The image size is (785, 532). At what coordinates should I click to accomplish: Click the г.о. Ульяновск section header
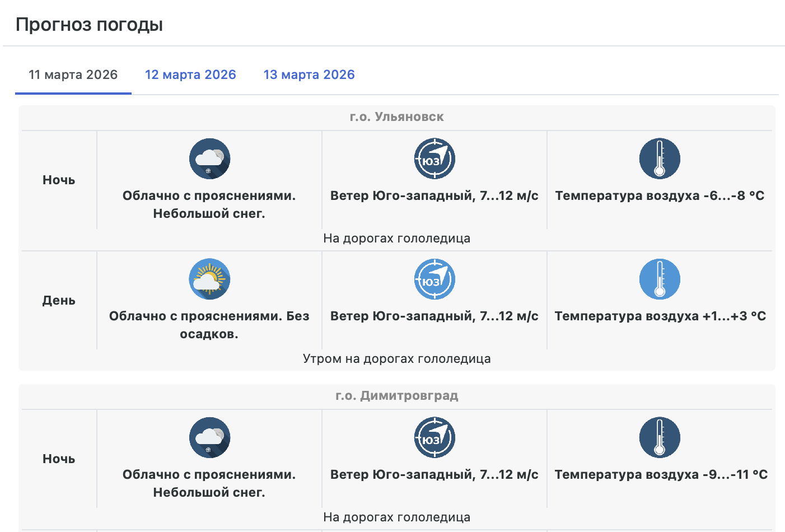(396, 117)
